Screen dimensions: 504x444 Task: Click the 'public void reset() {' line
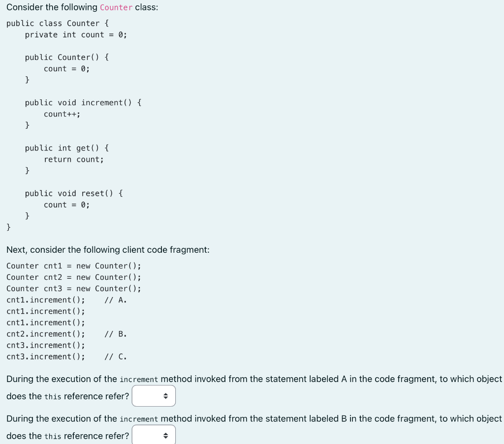(x=74, y=193)
